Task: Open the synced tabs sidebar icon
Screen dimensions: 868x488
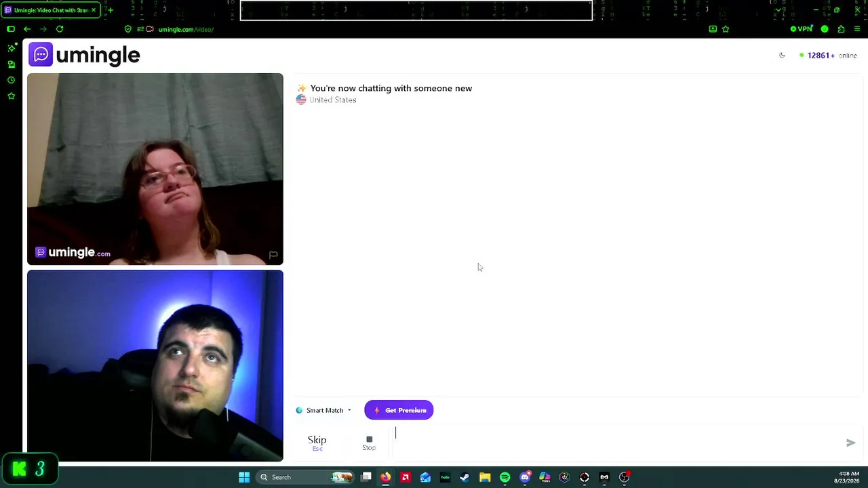Action: click(x=11, y=64)
